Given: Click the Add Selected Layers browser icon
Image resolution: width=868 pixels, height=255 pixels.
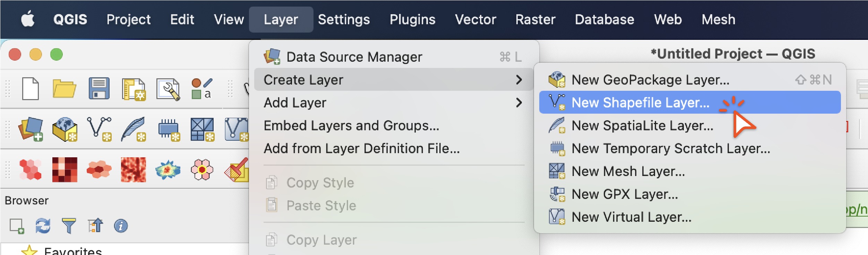Looking at the screenshot, I should pos(17,226).
